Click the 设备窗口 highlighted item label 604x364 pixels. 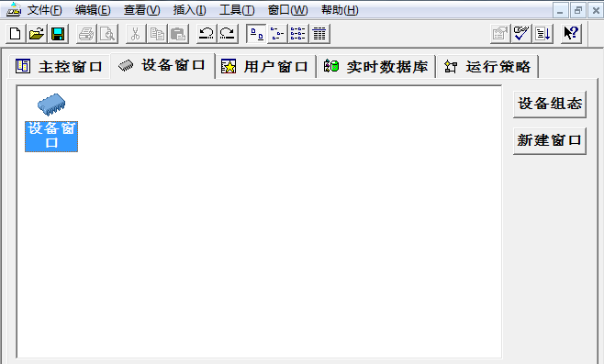pyautogui.click(x=51, y=137)
